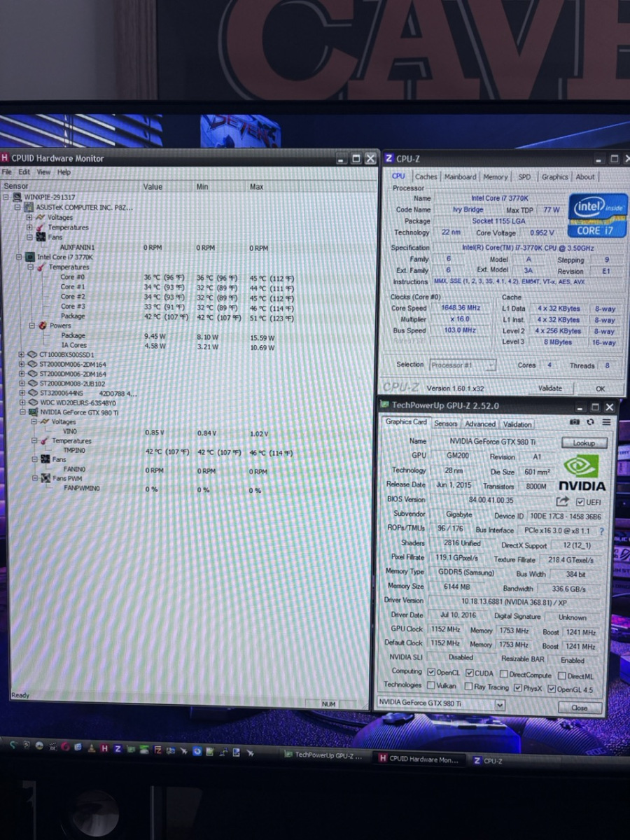Viewport: 630px width, 840px height.
Task: Open the Processor #1 selection dropdown
Action: point(491,365)
